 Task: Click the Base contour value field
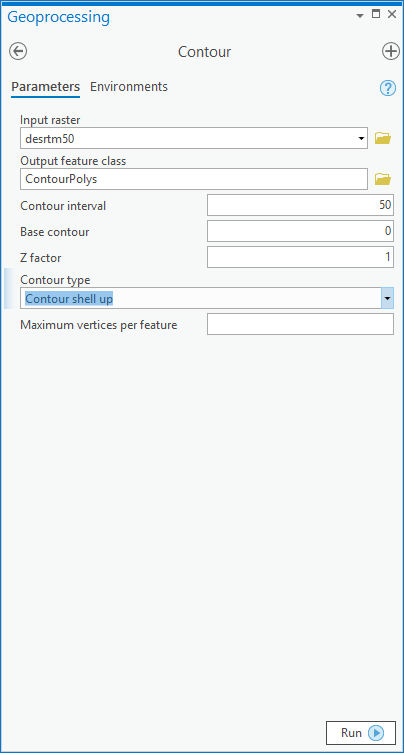(x=300, y=231)
